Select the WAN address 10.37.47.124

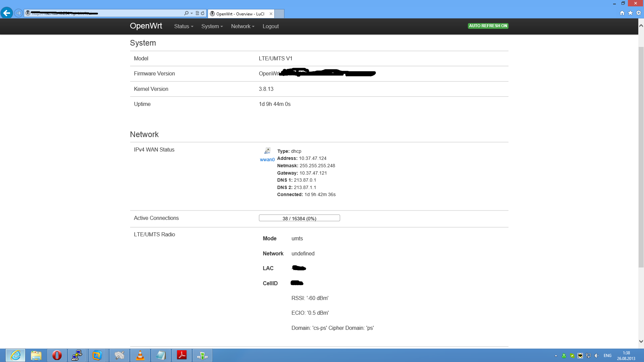coord(313,159)
